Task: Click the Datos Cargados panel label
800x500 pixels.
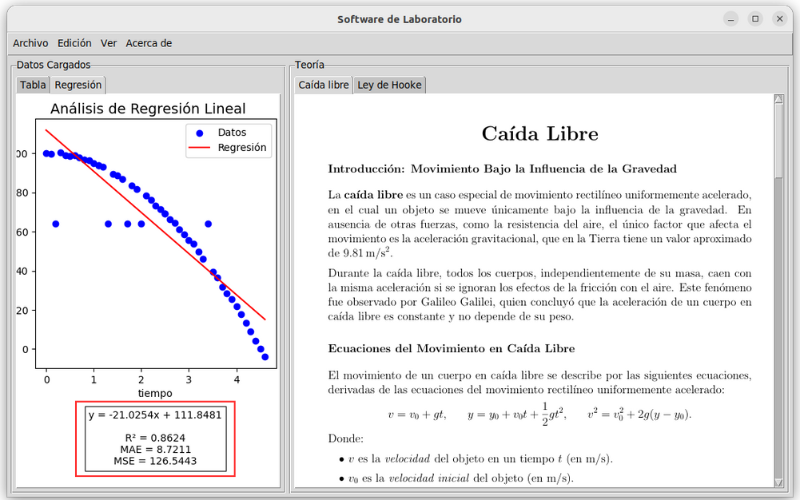Action: click(x=53, y=65)
